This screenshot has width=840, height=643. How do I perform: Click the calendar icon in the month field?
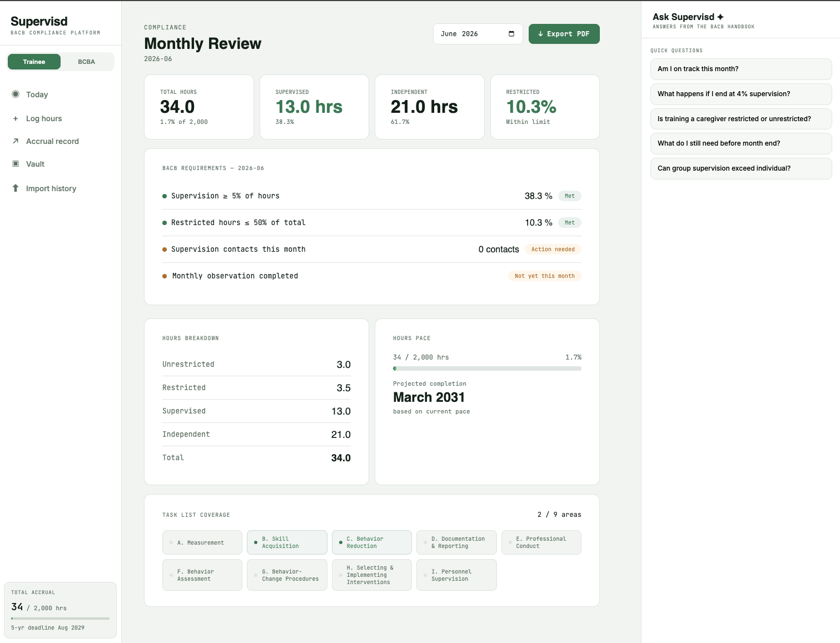pyautogui.click(x=511, y=34)
